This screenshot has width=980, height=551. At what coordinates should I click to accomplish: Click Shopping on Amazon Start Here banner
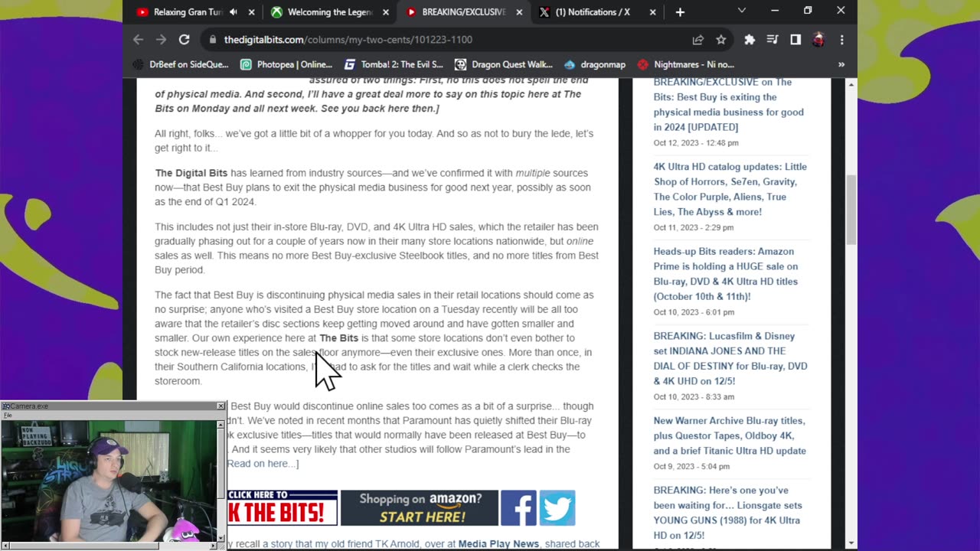click(420, 508)
